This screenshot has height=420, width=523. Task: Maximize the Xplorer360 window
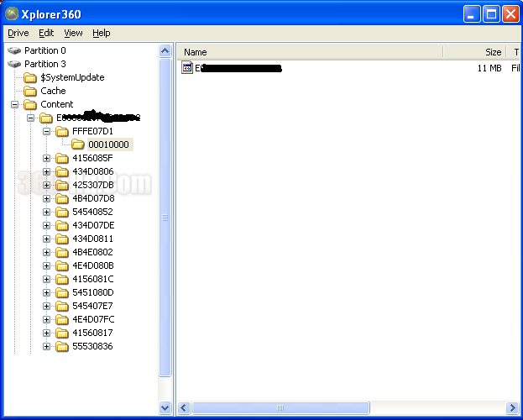click(x=491, y=14)
